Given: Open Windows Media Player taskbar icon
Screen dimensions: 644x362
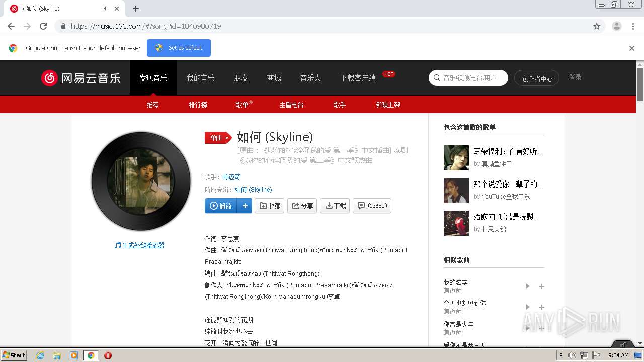Looking at the screenshot, I should pos(74,355).
